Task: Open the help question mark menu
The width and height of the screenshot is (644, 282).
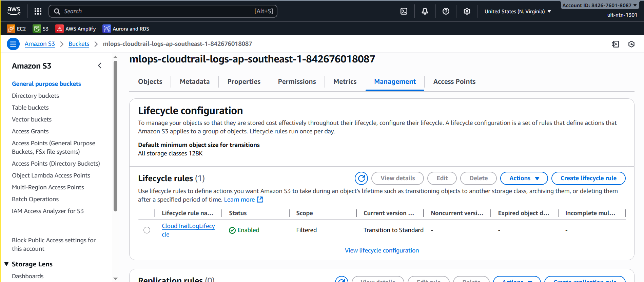Action: pos(446,11)
